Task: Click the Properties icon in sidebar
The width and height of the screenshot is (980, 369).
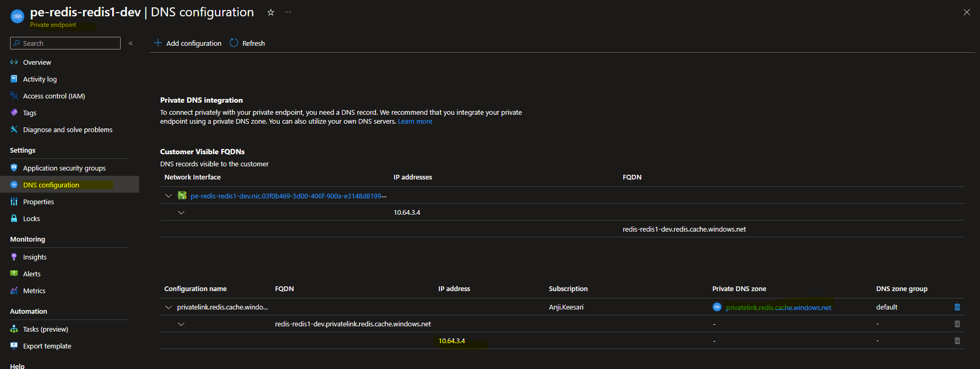Action: point(14,202)
